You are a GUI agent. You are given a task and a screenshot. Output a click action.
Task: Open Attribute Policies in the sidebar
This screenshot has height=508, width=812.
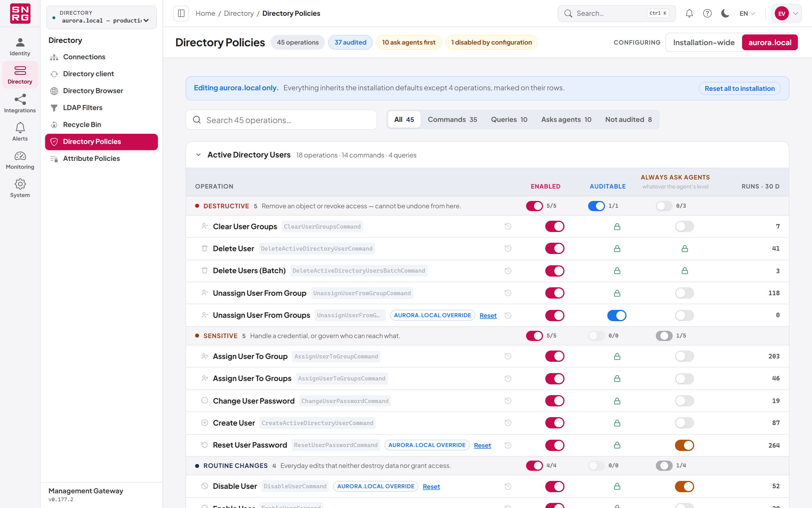tap(101, 159)
